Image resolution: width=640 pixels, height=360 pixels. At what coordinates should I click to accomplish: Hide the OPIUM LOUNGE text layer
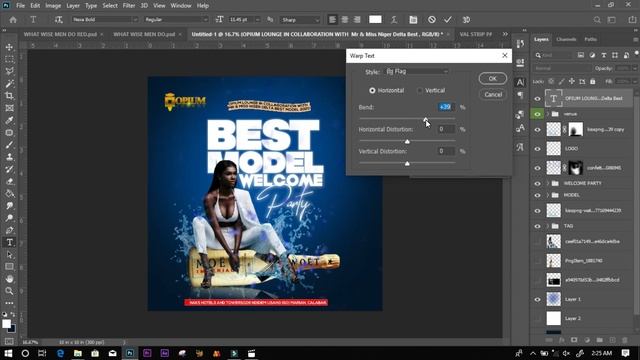coord(537,98)
